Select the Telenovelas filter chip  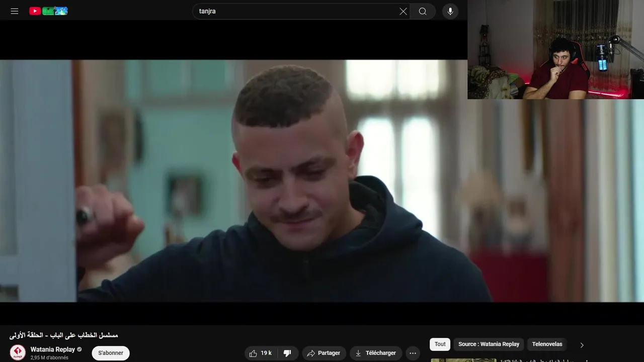tap(547, 344)
